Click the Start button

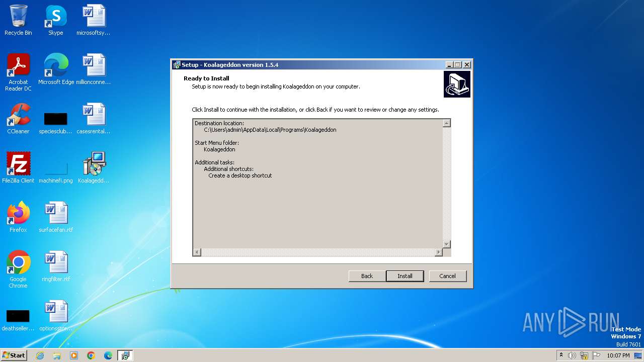tap(14, 355)
